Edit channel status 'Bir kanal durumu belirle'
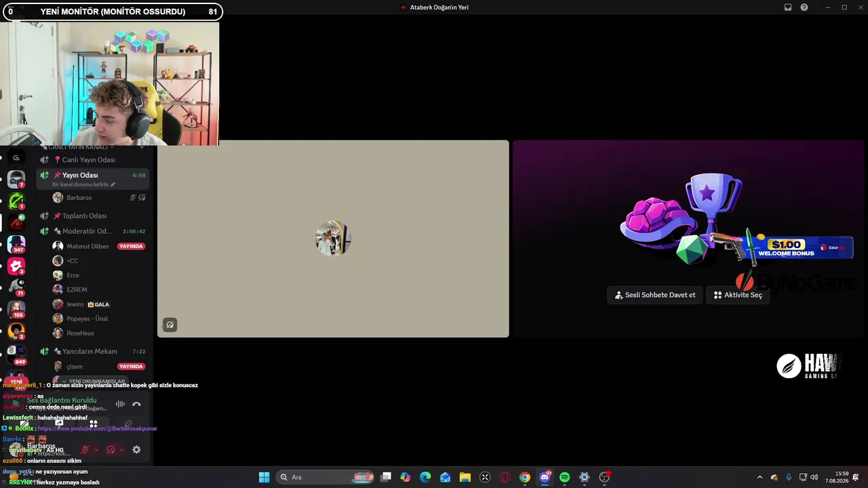Screen dimensions: 868x488 point(83,184)
